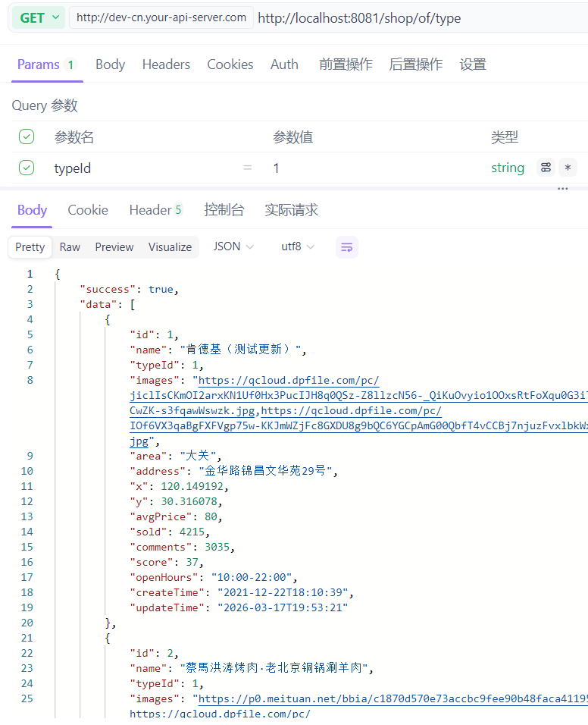Edit the typeId parameter name
The width and height of the screenshot is (588, 725).
(73, 168)
